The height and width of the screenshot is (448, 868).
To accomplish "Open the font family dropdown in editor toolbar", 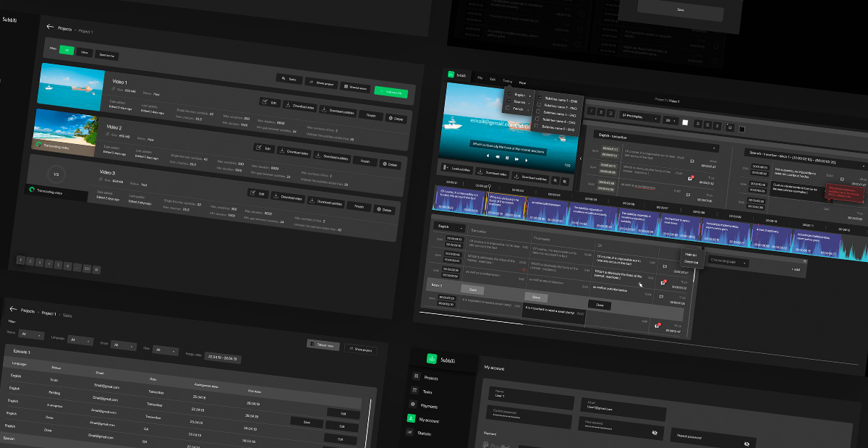I will [639, 117].
